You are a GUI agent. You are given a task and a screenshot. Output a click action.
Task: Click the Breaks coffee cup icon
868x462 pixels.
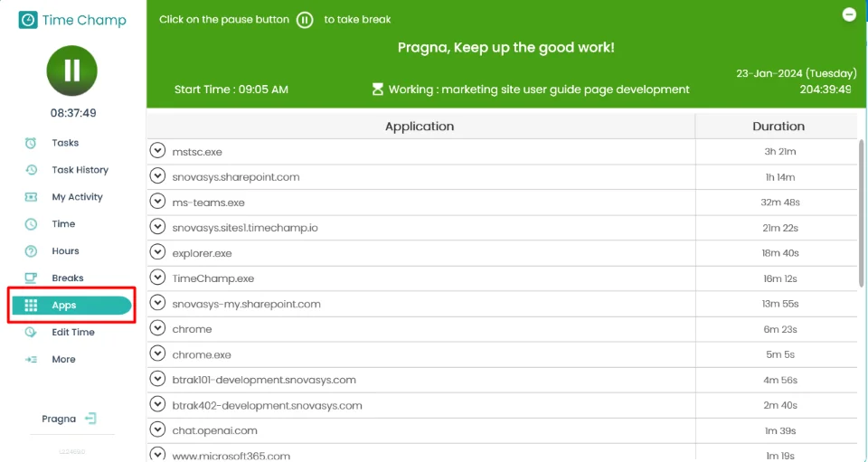tap(31, 278)
